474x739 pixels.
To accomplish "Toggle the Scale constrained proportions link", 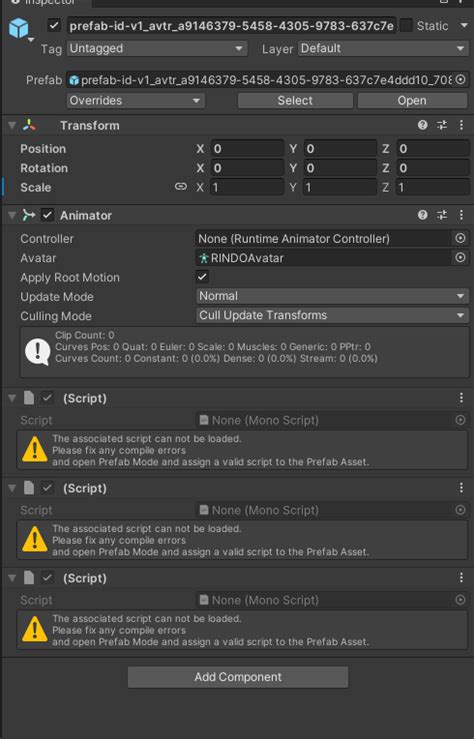I will pos(180,187).
